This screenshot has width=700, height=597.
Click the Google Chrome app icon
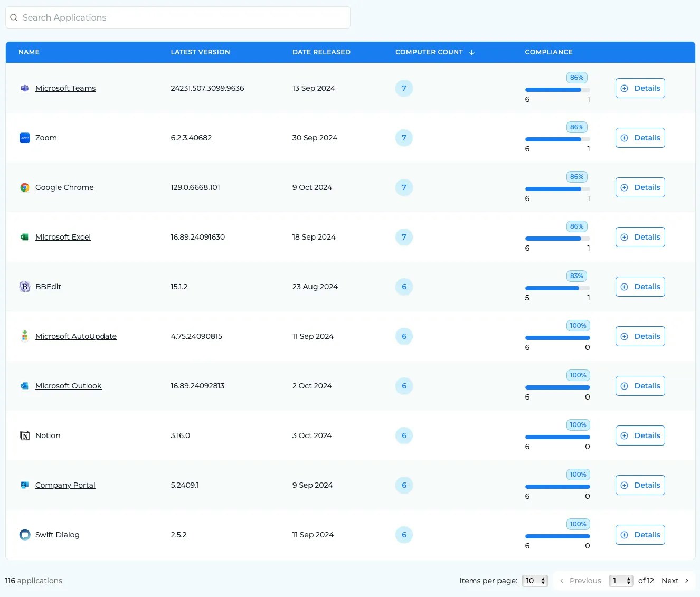tap(24, 187)
